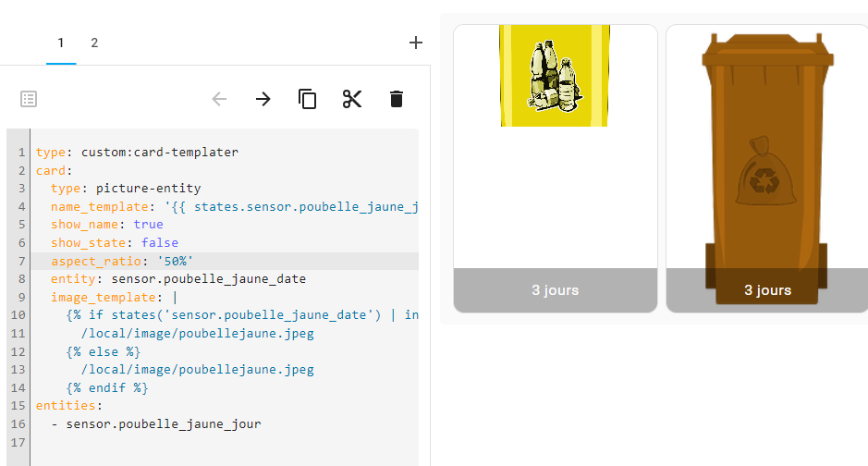The width and height of the screenshot is (868, 466).
Task: Click line number 9 in gutter
Action: 21,297
